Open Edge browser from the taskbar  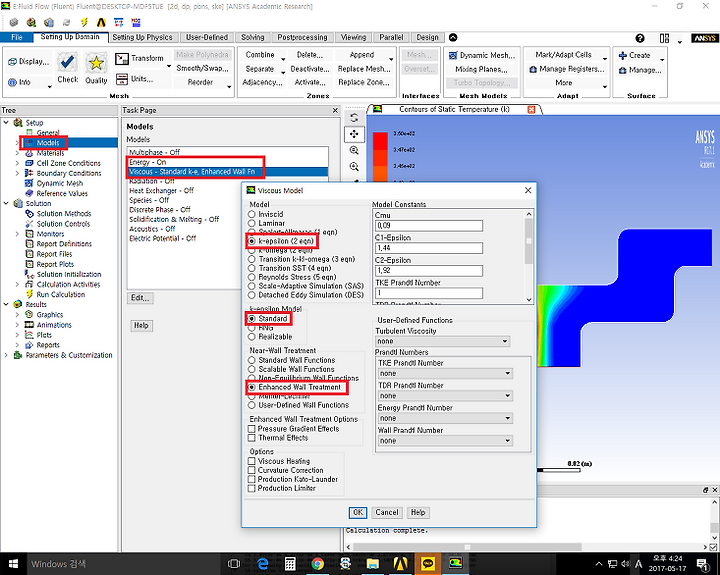tap(262, 564)
